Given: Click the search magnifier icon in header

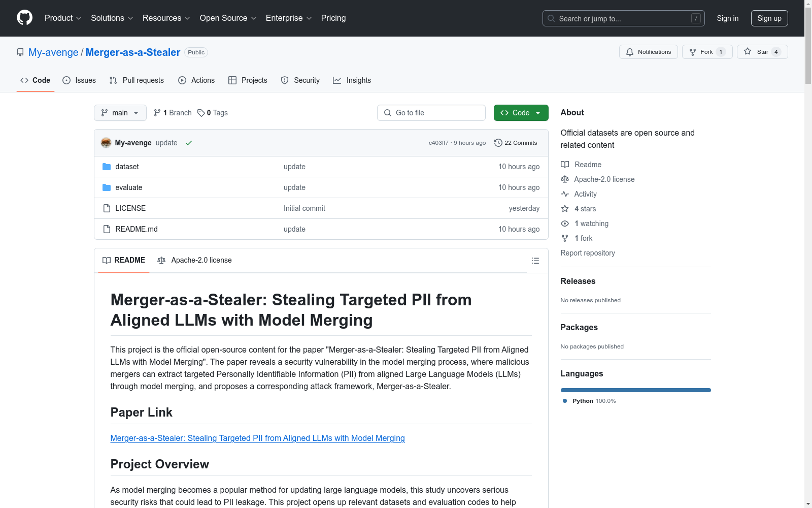Looking at the screenshot, I should 551,18.
